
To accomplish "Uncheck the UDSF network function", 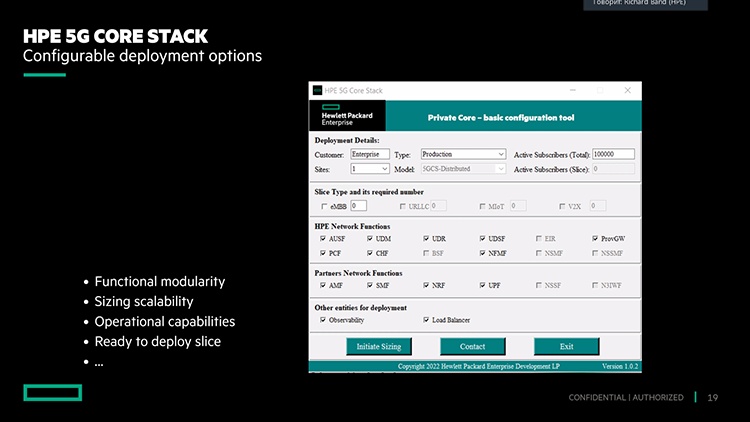I will click(x=482, y=238).
